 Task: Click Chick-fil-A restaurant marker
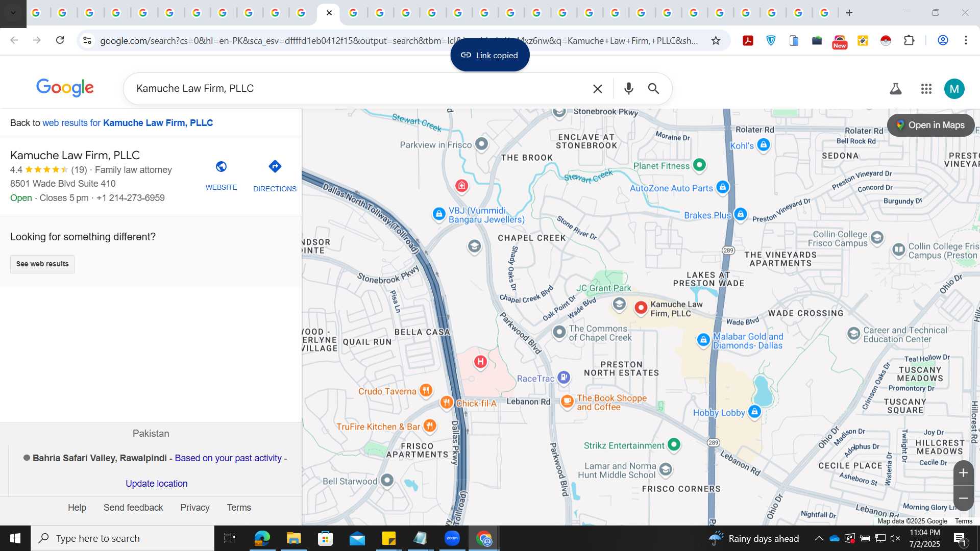point(447,403)
